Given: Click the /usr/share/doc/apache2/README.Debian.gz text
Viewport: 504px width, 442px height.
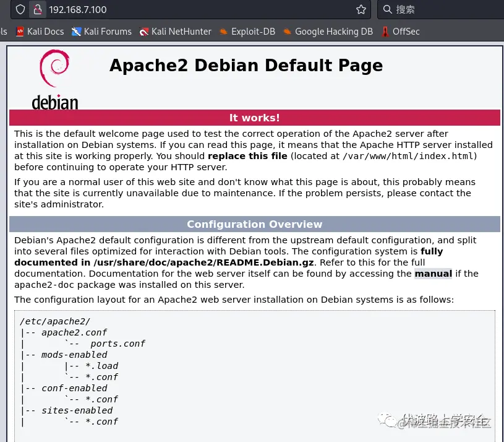Looking at the screenshot, I should click(204, 262).
